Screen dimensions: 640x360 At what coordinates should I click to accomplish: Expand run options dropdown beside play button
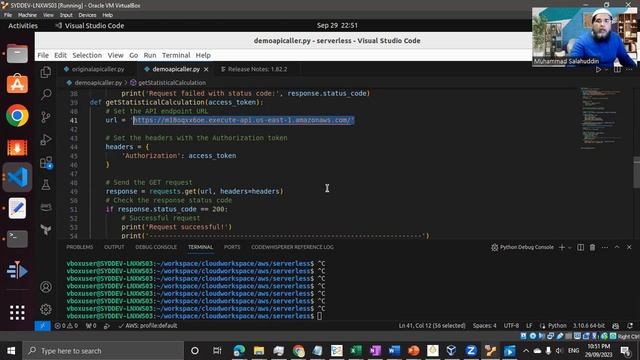coord(606,69)
